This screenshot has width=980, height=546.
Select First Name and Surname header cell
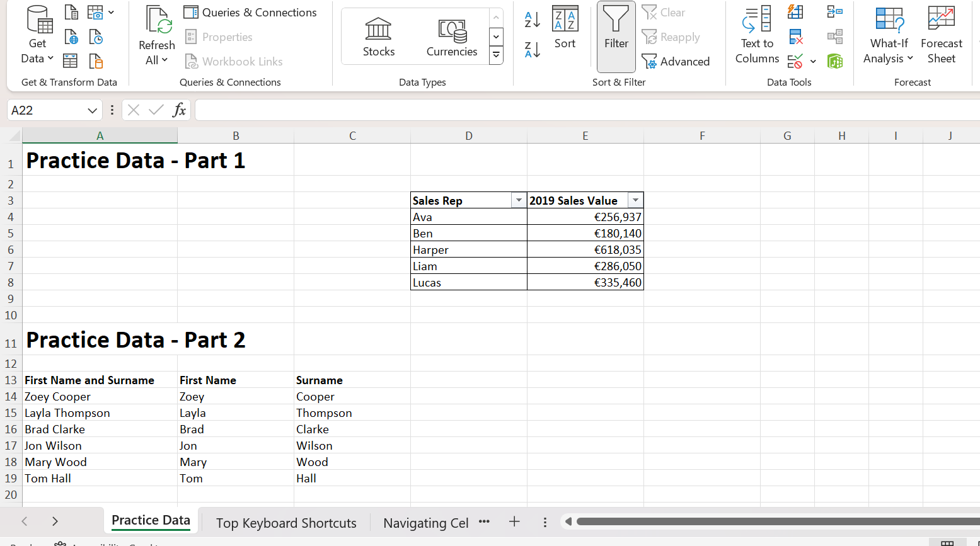(100, 380)
